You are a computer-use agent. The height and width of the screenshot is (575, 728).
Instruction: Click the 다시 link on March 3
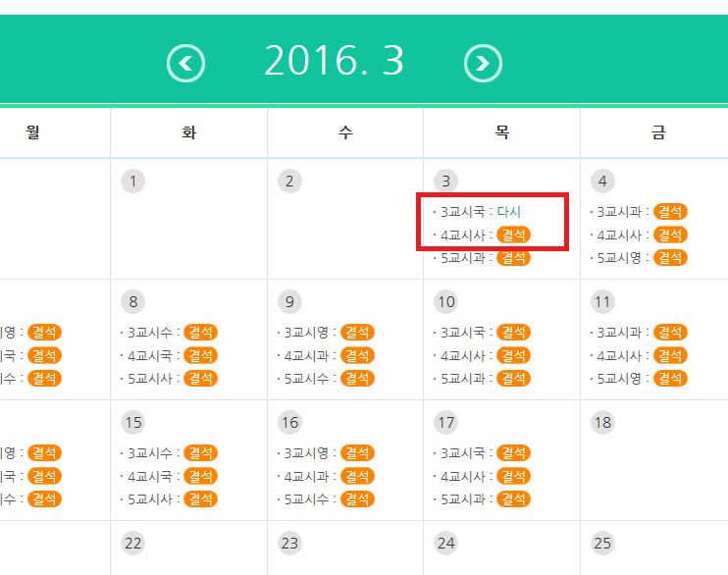(x=509, y=212)
